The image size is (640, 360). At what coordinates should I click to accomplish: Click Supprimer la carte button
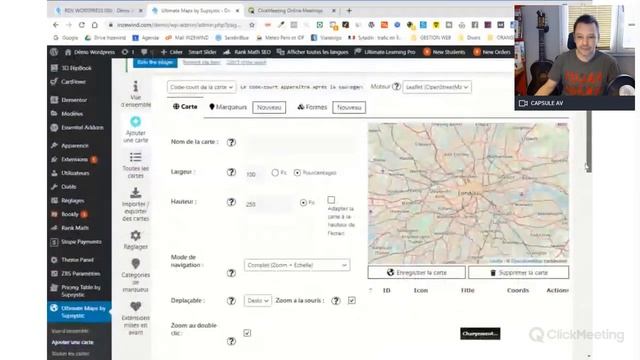[518, 272]
